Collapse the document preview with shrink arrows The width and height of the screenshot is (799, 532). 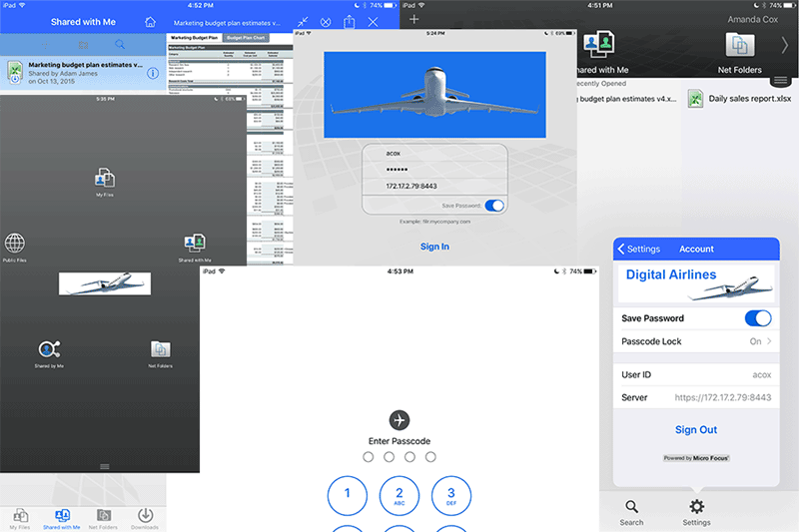click(303, 21)
